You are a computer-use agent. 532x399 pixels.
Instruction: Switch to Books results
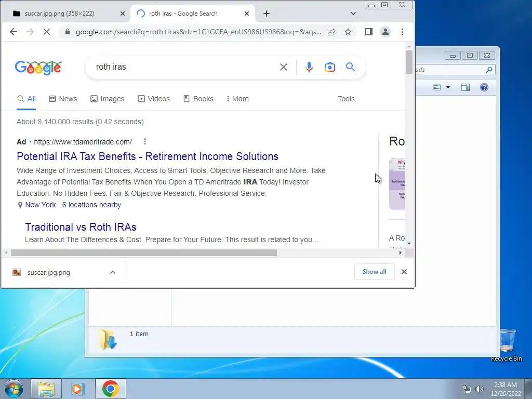click(198, 99)
